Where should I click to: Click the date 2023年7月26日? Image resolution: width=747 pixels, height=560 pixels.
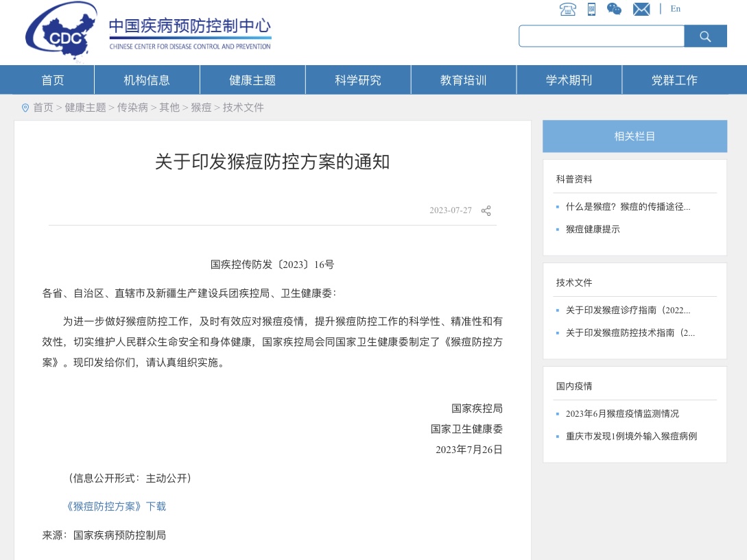pyautogui.click(x=469, y=450)
